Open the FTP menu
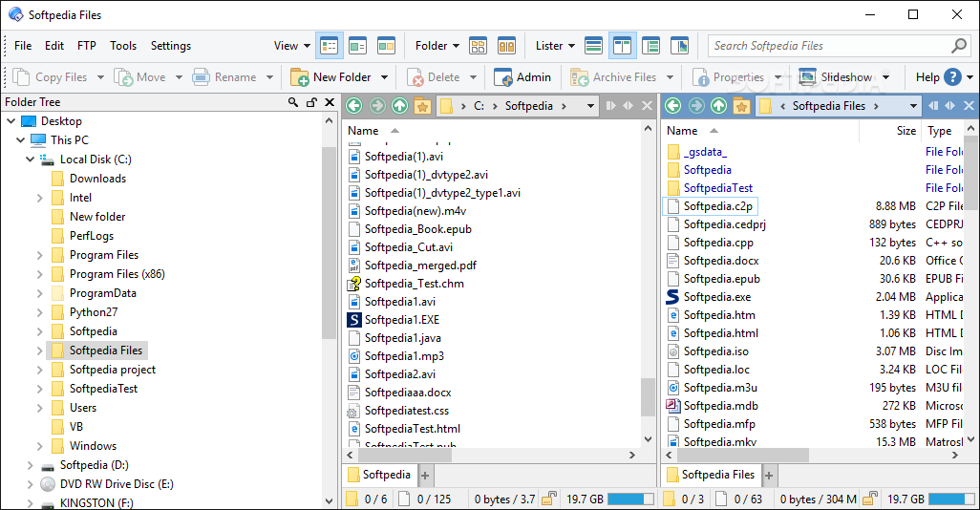This screenshot has width=980, height=510. point(87,46)
